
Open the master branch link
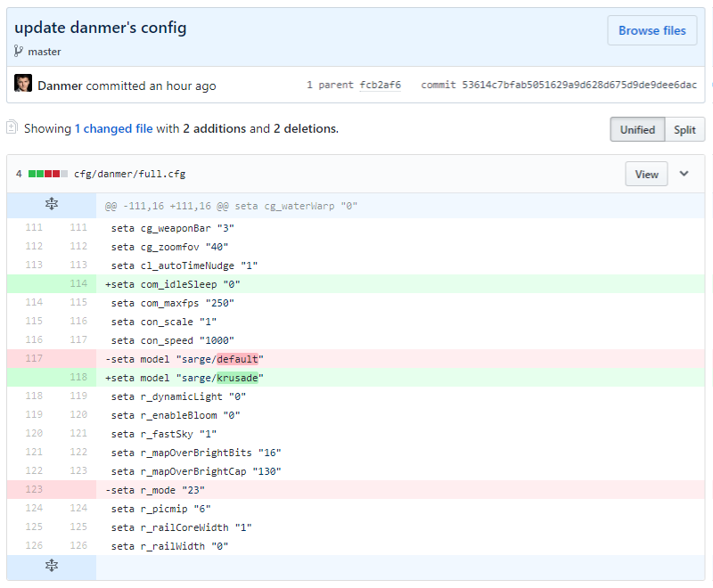pos(45,52)
